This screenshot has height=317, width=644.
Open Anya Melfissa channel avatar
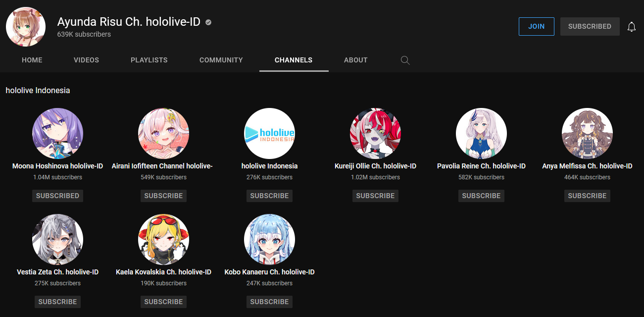(x=587, y=134)
